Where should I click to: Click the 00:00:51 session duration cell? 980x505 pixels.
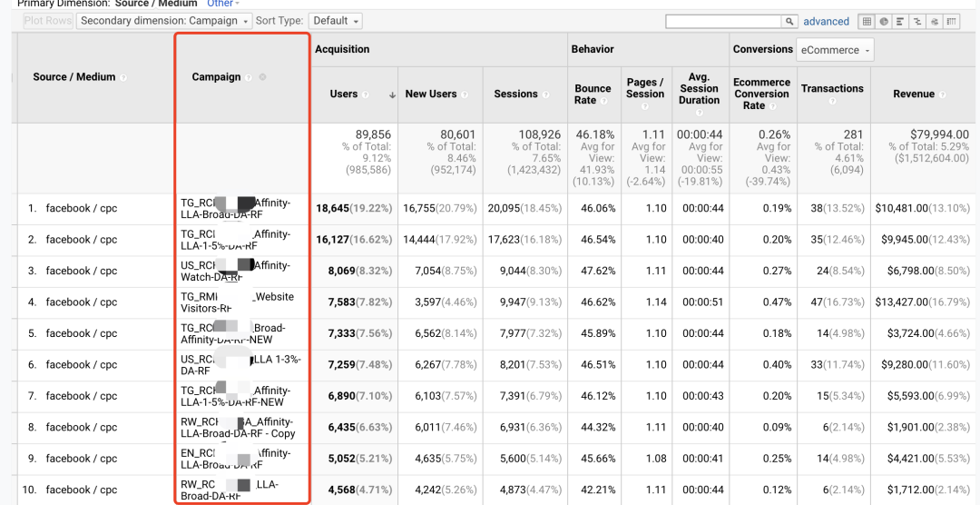[703, 302]
